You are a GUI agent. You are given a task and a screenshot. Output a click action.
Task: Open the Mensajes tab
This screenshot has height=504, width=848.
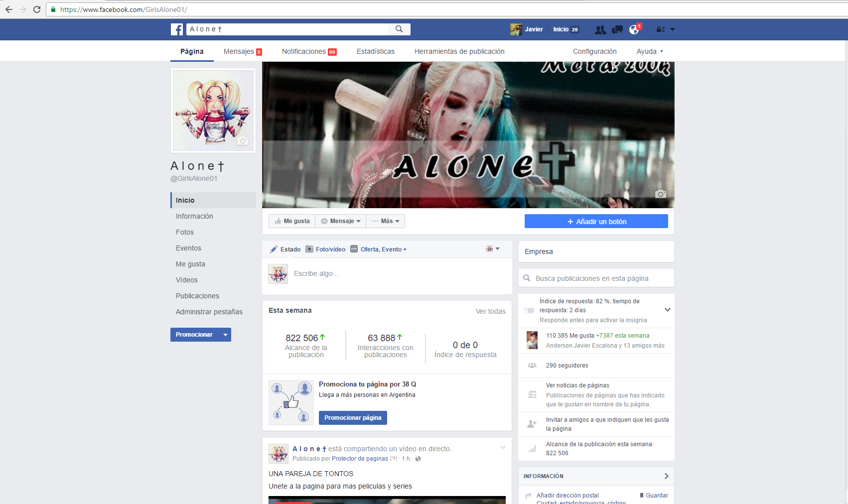tap(243, 51)
